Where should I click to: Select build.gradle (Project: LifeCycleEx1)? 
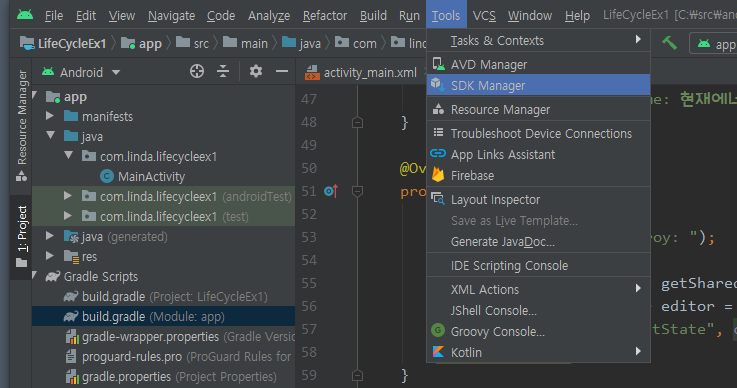pyautogui.click(x=165, y=297)
